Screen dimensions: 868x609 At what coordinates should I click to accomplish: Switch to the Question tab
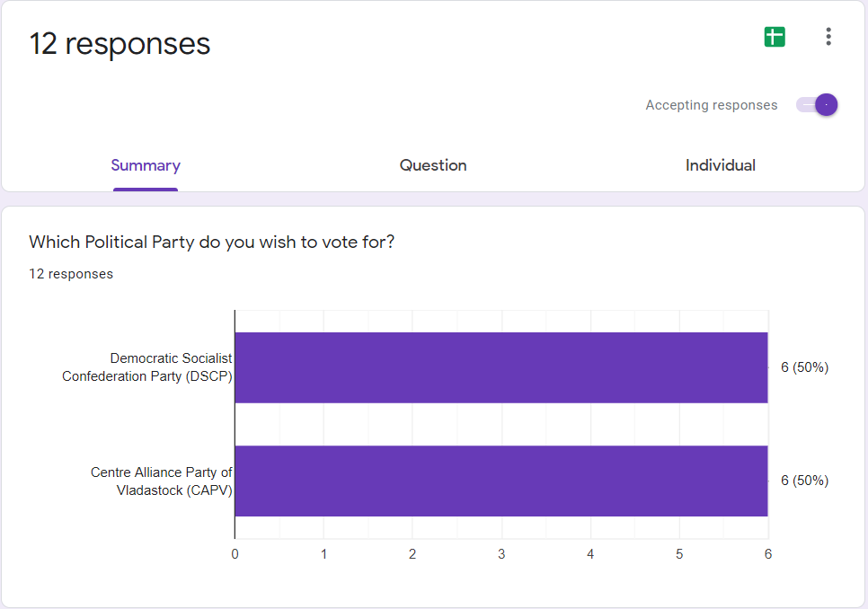click(x=433, y=165)
